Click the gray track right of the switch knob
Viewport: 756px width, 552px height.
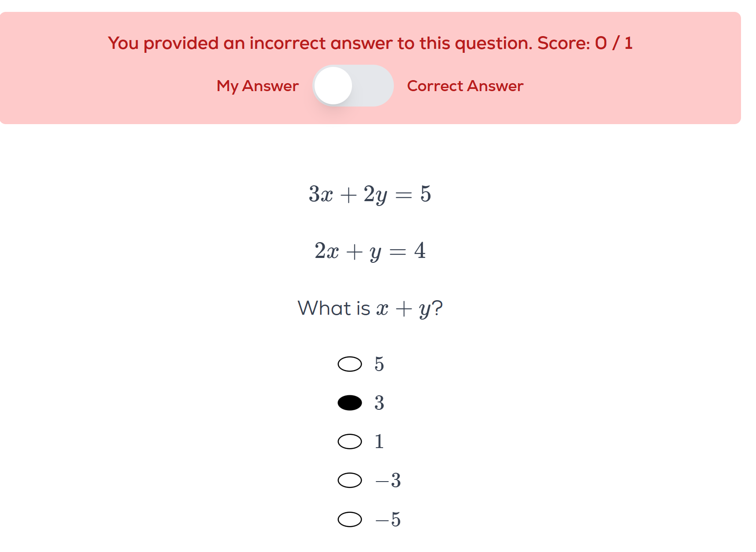374,86
